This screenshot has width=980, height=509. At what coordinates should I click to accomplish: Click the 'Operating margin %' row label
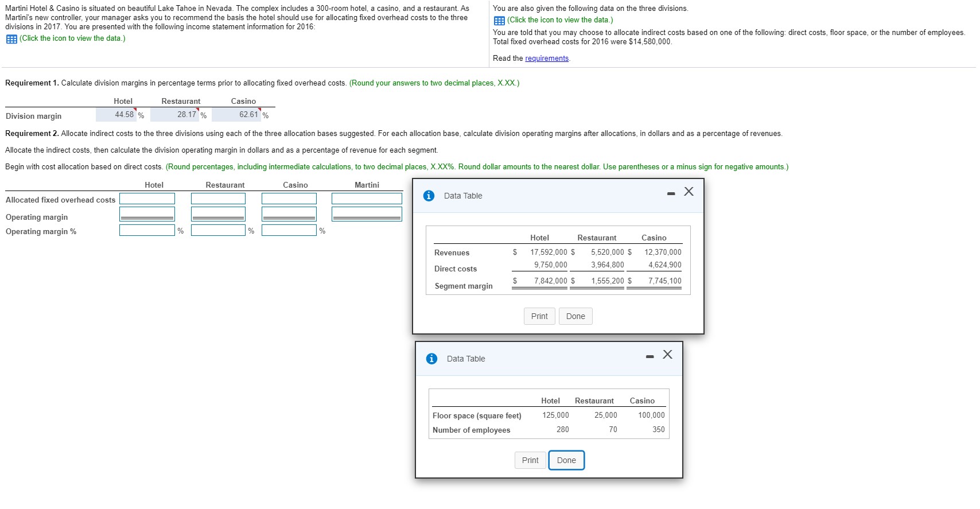(41, 232)
